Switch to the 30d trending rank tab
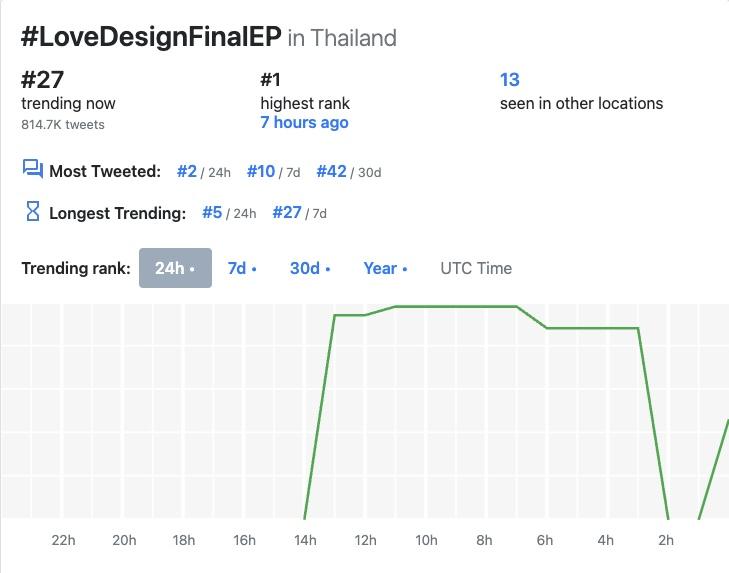Screen dimensions: 729x573 (310, 268)
